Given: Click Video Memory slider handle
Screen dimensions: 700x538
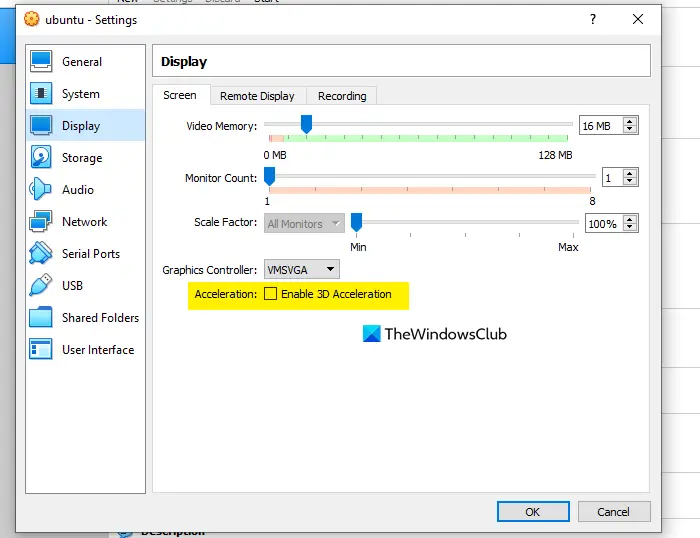Looking at the screenshot, I should (306, 124).
